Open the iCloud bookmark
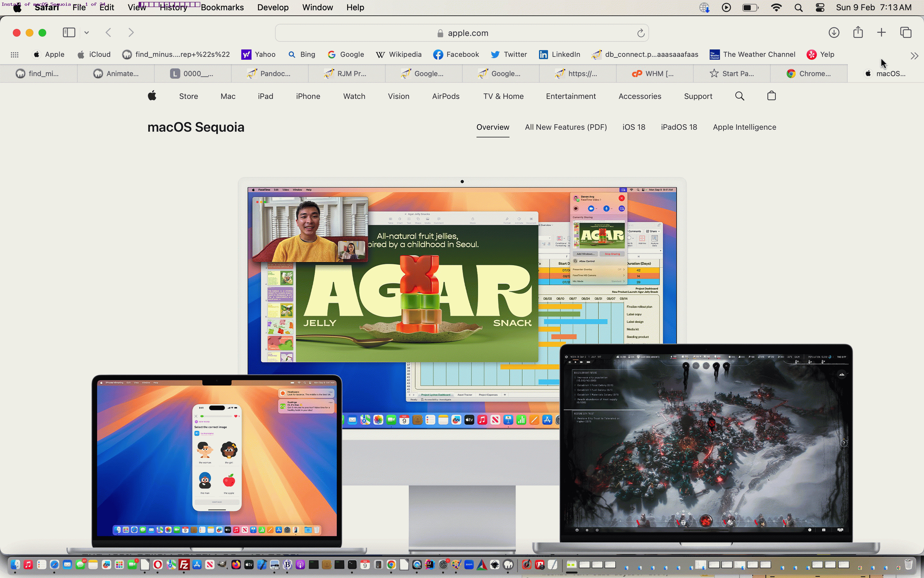Image resolution: width=924 pixels, height=578 pixels. 94,54
